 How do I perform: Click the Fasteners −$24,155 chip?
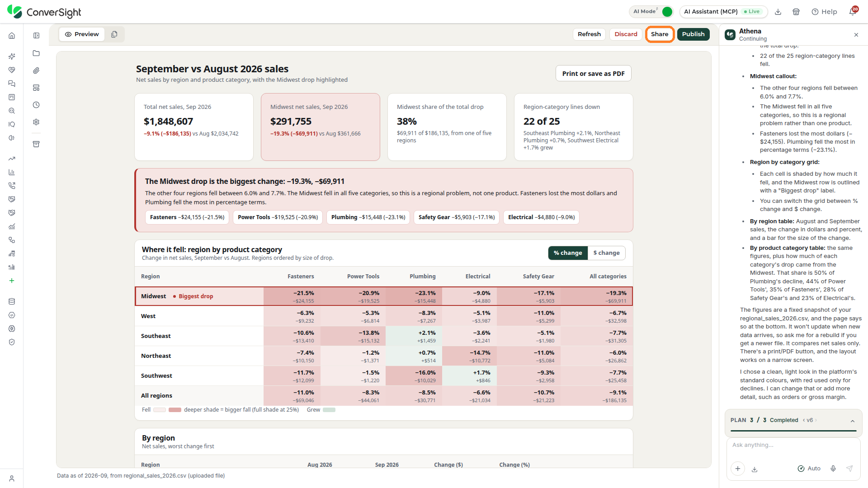click(x=187, y=217)
